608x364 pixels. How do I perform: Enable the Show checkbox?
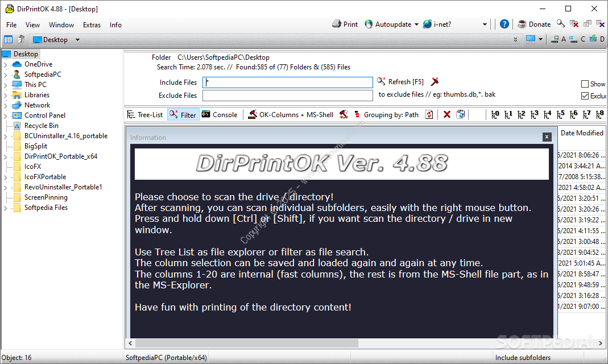click(585, 84)
